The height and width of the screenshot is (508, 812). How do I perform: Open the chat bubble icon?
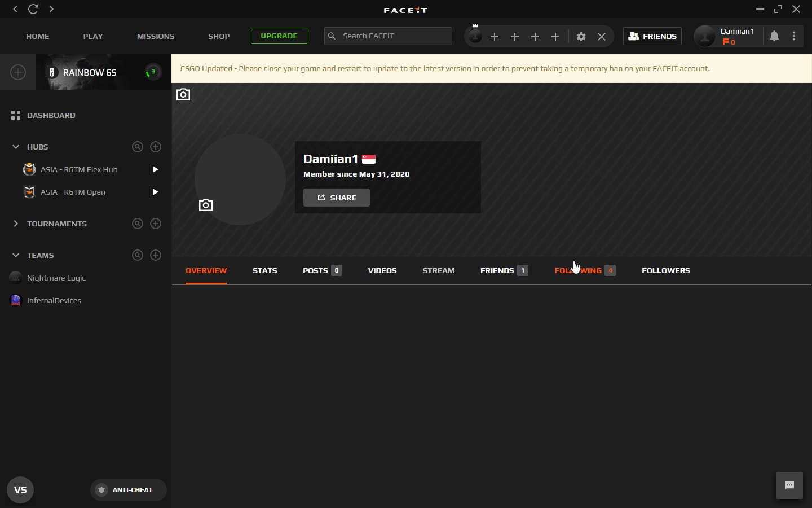point(789,485)
